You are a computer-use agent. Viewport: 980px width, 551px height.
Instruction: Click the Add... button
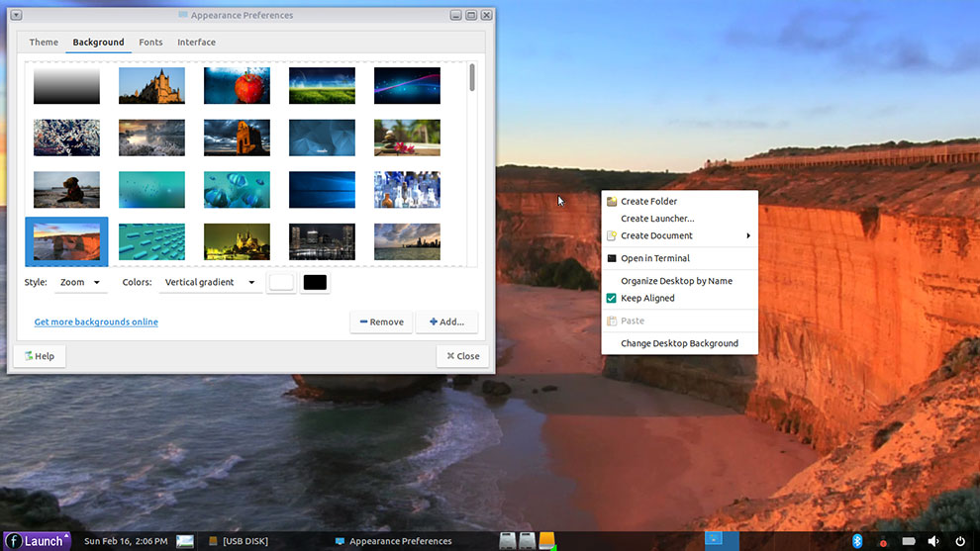tap(446, 321)
